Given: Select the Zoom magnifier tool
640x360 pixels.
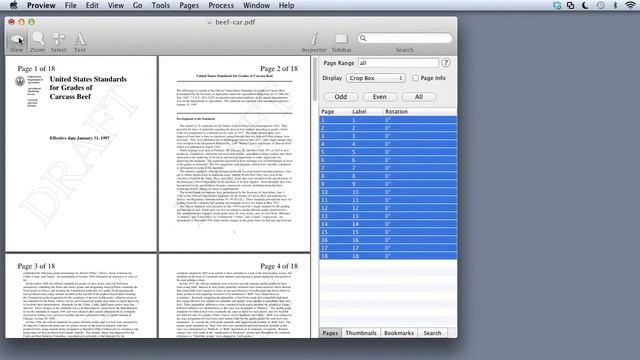Looking at the screenshot, I should point(38,42).
